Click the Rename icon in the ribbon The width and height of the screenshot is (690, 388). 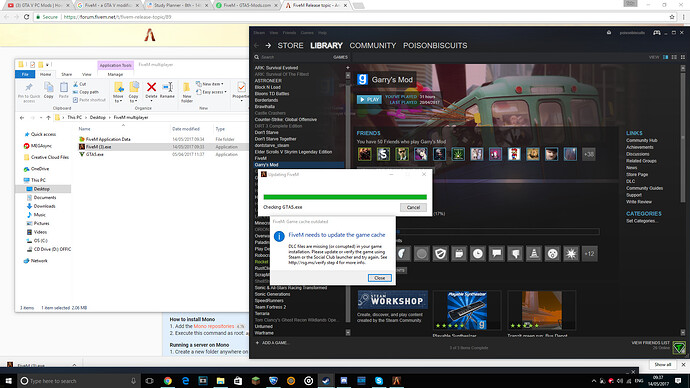click(x=167, y=90)
